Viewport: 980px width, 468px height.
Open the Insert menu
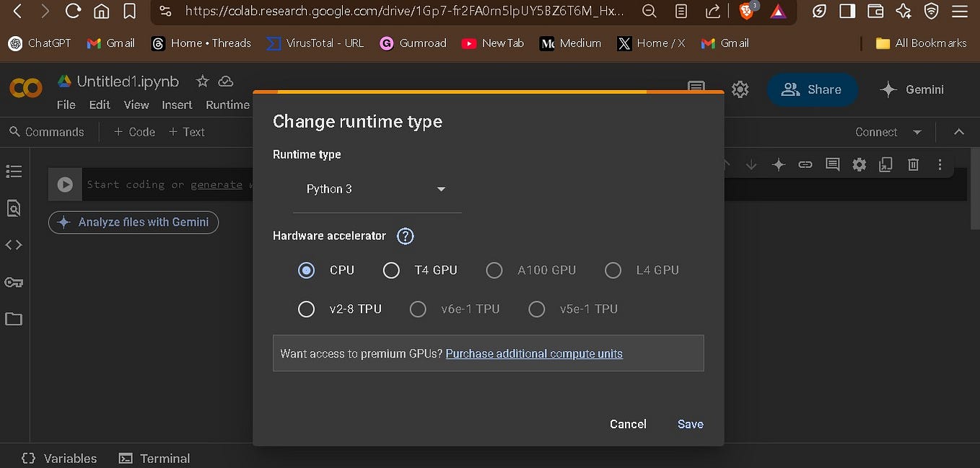pos(177,105)
